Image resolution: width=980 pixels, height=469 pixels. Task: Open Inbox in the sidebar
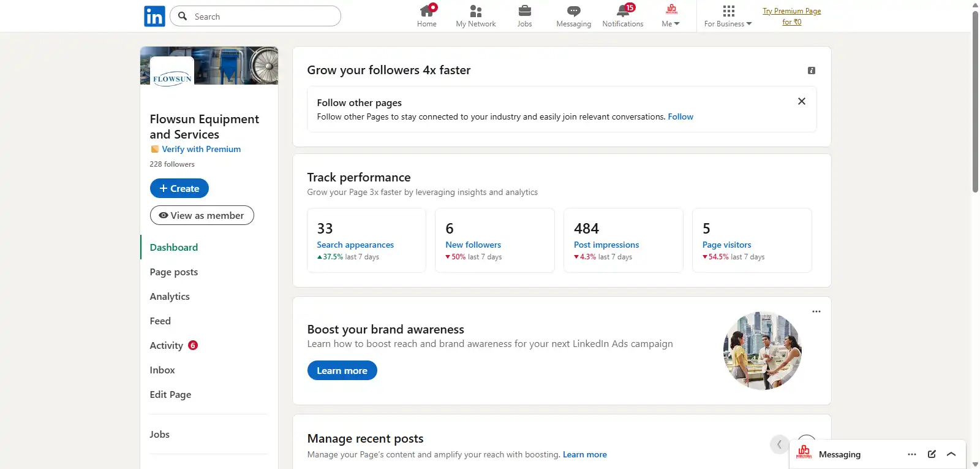(162, 370)
